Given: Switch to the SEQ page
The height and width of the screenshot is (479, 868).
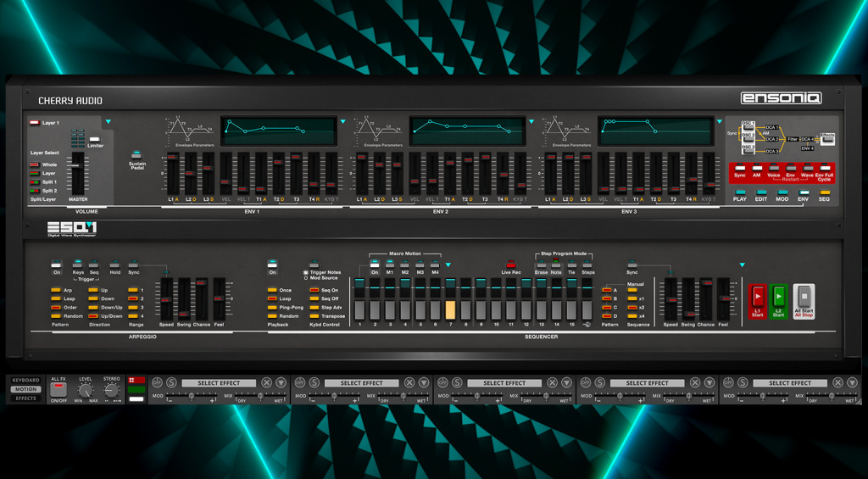Looking at the screenshot, I should [x=824, y=192].
